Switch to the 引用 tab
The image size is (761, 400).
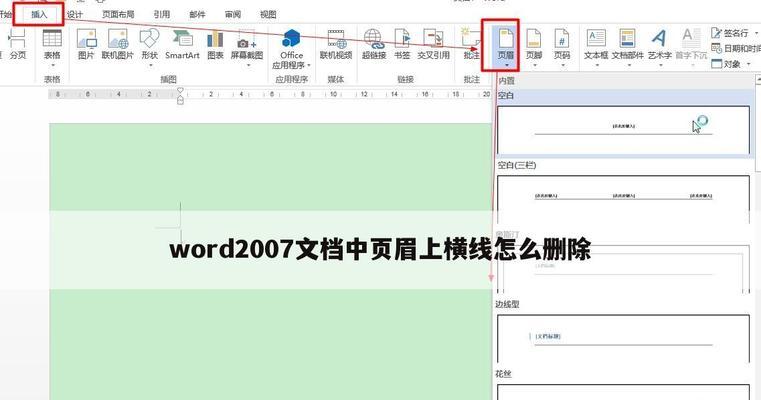point(162,15)
